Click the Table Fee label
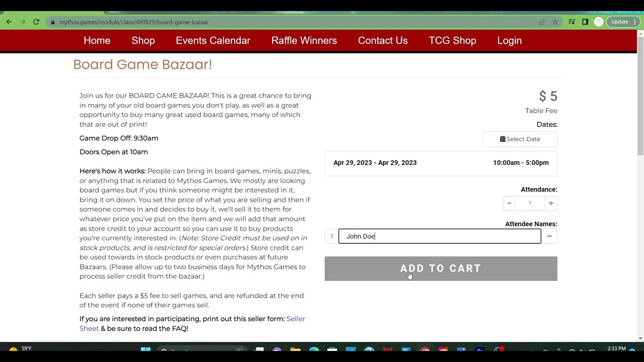644x362 pixels. 541,111
